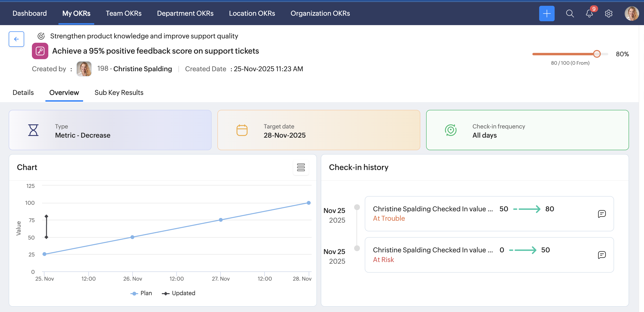This screenshot has height=312, width=644.
Task: Toggle Plan series in chart legend
Action: pos(142,293)
